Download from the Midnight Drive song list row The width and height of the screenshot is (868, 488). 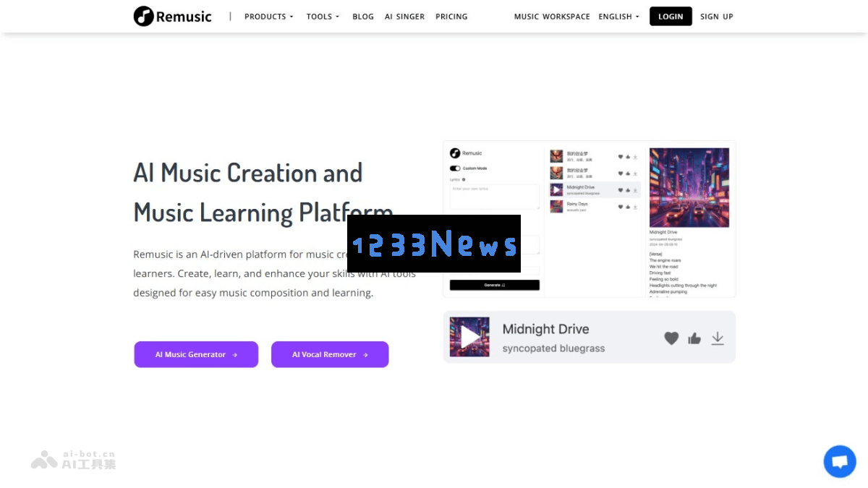tap(635, 190)
